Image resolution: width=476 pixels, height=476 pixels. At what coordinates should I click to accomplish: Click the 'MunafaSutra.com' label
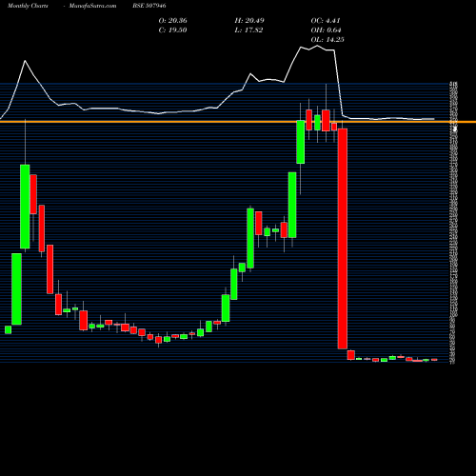pyautogui.click(x=92, y=6)
